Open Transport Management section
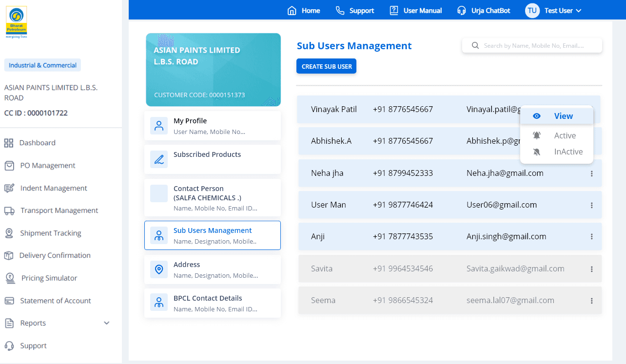 point(59,211)
